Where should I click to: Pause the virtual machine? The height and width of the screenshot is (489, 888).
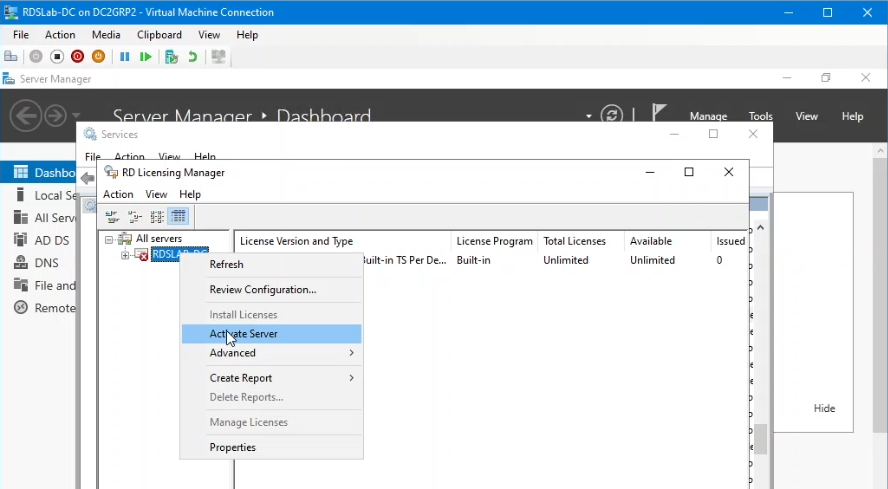click(x=125, y=57)
